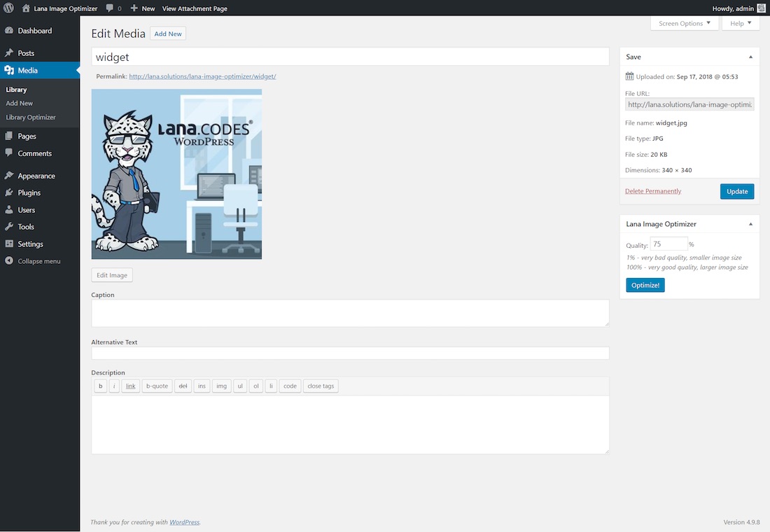Open the WordPress logo menu
Screen dimensions: 770x532
click(8, 8)
